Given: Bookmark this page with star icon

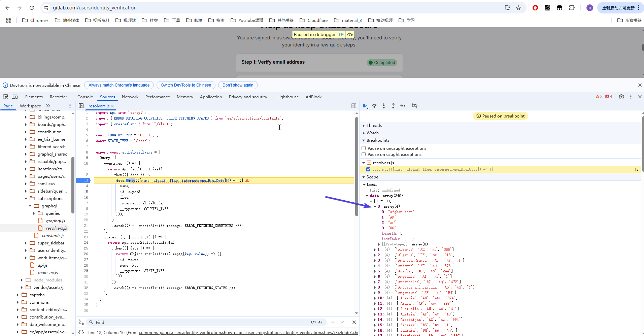Looking at the screenshot, I should pos(518,8).
